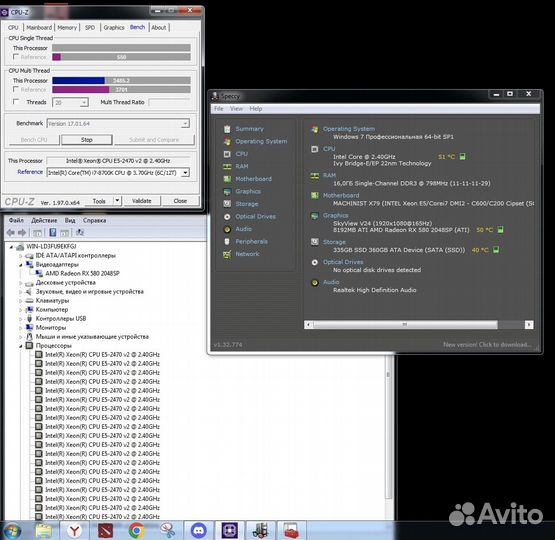Enable the Multi Thread Reference checkbox
This screenshot has height=540, width=555.
(16, 89)
